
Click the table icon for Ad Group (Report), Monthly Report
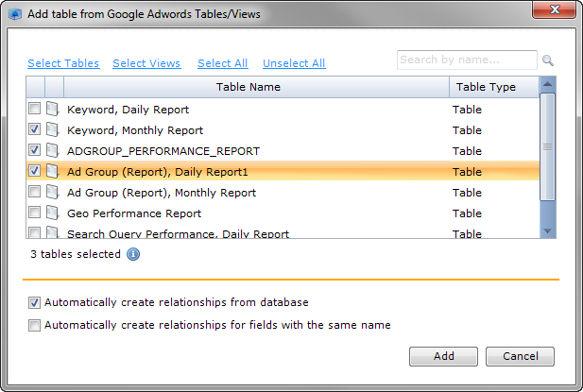coord(52,192)
